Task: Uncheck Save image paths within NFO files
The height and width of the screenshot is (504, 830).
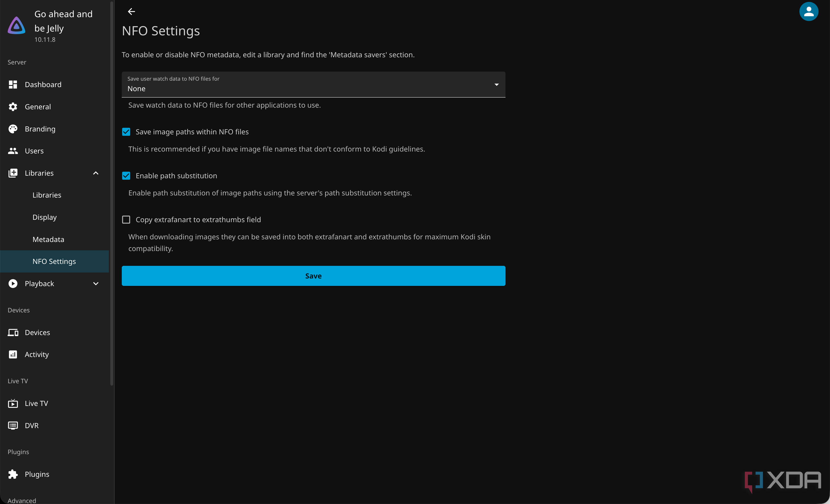Action: point(126,132)
